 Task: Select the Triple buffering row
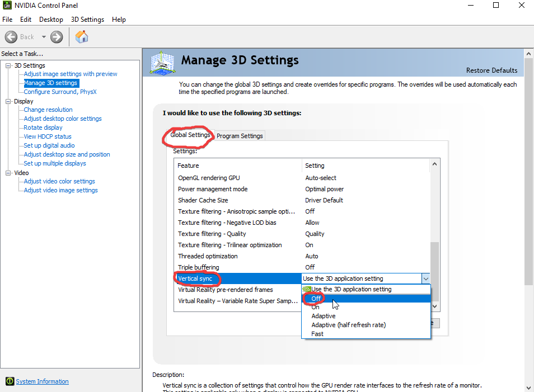[x=302, y=267]
